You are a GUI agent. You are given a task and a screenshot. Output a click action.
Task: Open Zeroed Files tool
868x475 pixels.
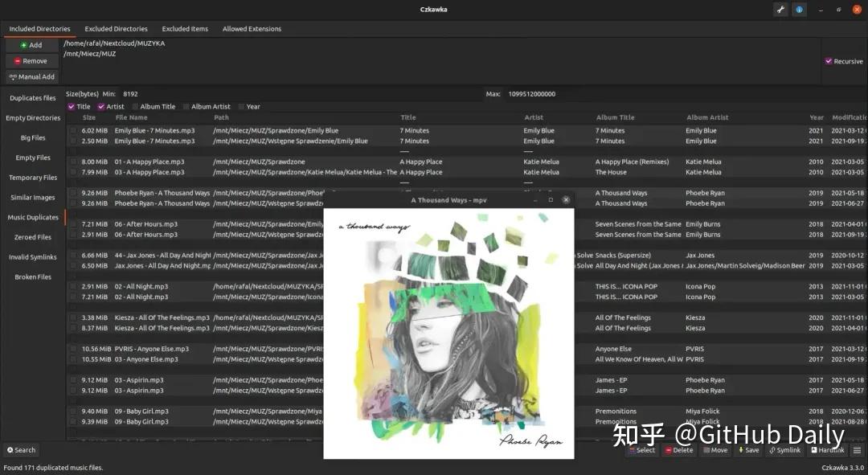coord(33,237)
